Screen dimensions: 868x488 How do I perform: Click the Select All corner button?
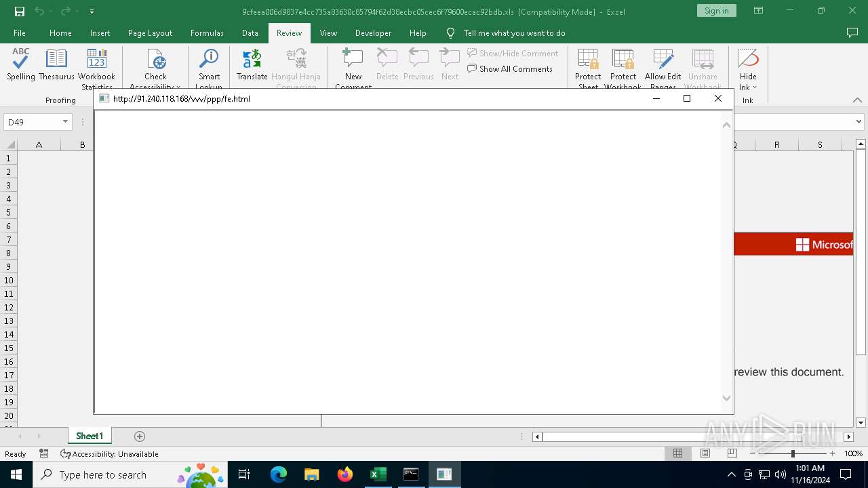9,144
